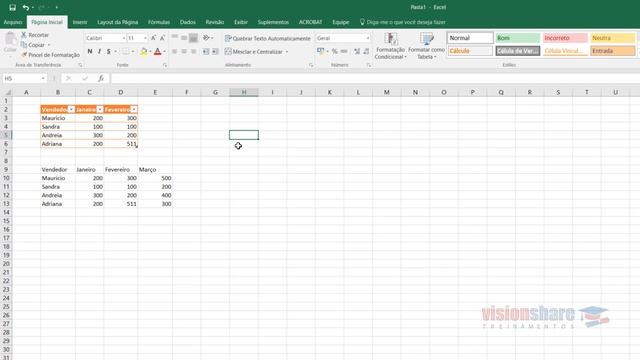Click the Undo arrow icon
This screenshot has height=360, width=640.
click(x=26, y=7)
